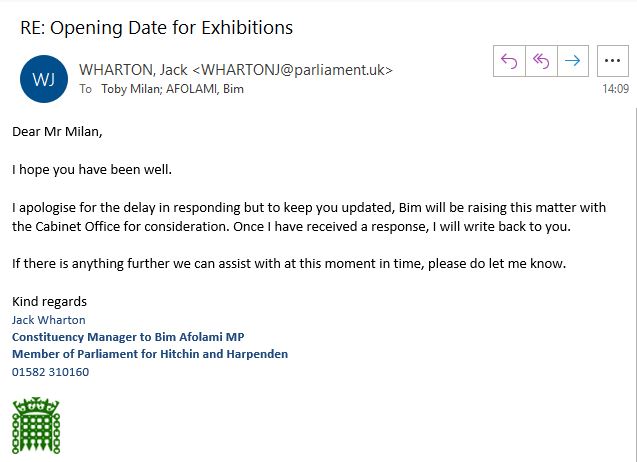Click the RE: Opening Date for Exhibitions subject
The height and width of the screenshot is (462, 637).
[x=156, y=28]
